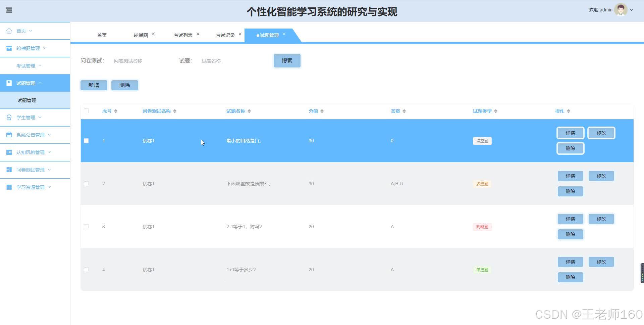Open 详情 for question row 3
The width and height of the screenshot is (644, 325).
[571, 219]
